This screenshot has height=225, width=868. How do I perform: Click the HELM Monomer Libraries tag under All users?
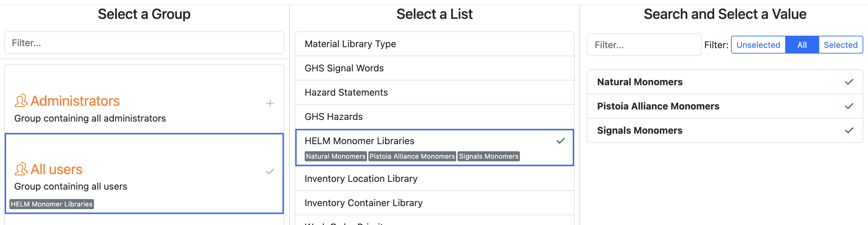coord(52,204)
